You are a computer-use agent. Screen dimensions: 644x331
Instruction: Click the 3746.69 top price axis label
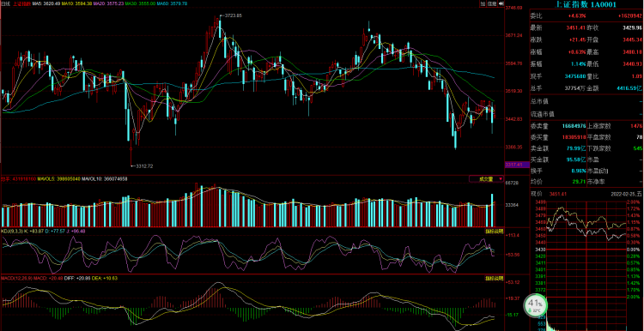click(x=513, y=8)
